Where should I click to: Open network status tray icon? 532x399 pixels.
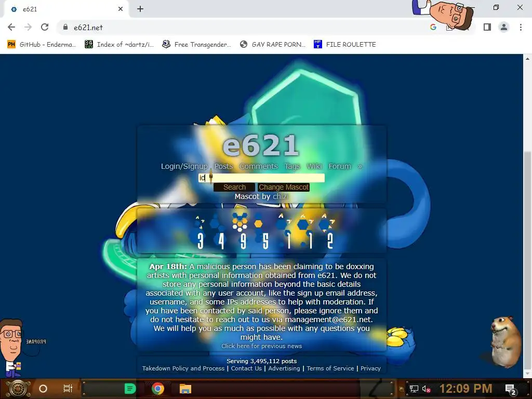414,389
